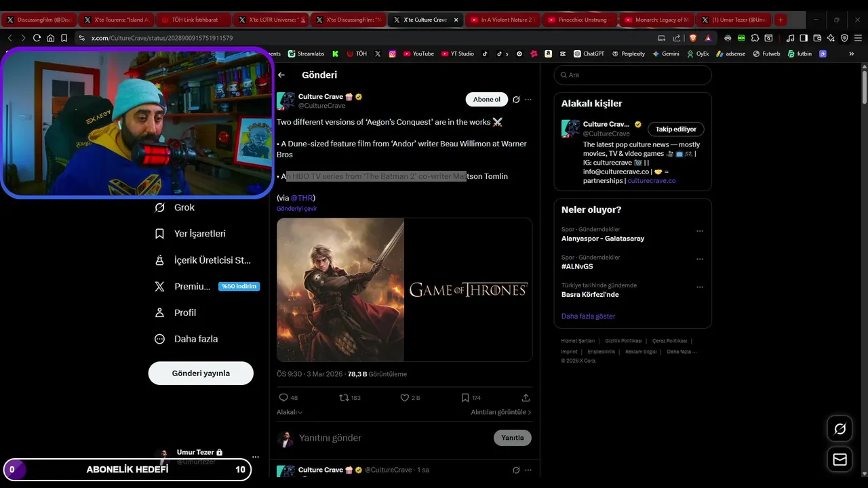Open İçerik Üreticisi Stüdyosu sidebar item
Image resolution: width=868 pixels, height=488 pixels.
(203, 260)
